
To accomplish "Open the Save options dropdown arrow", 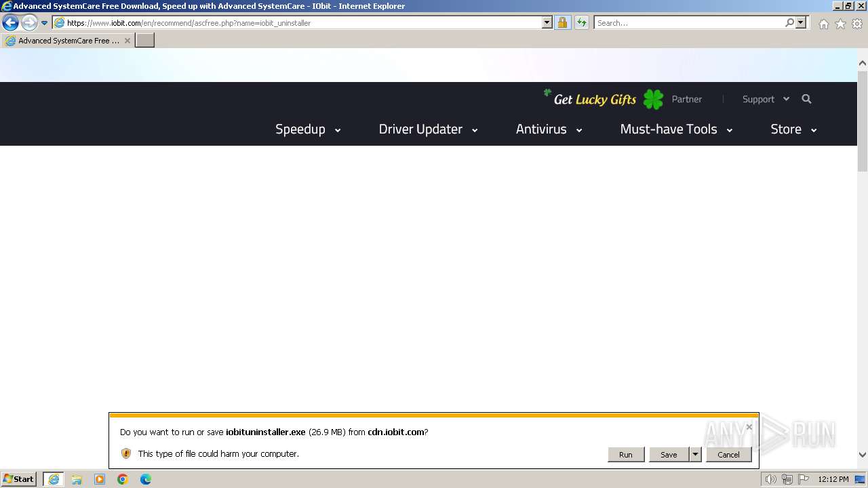I will coord(695,455).
